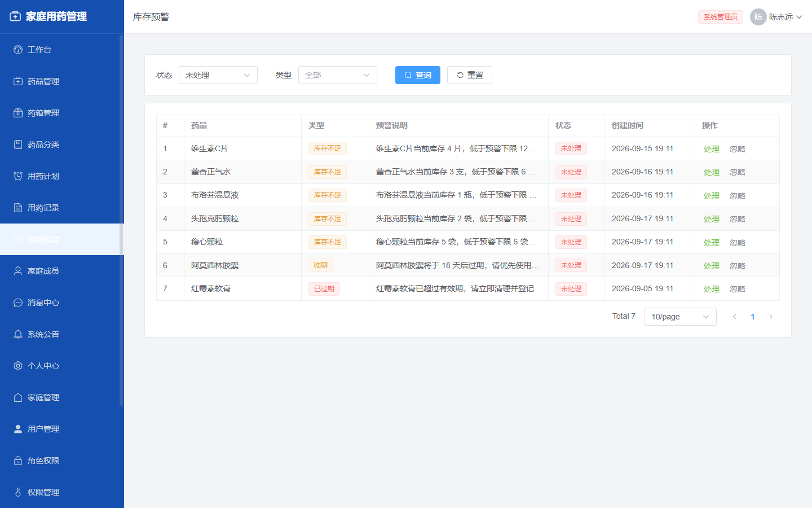Click the user avatar 陈

click(x=758, y=17)
